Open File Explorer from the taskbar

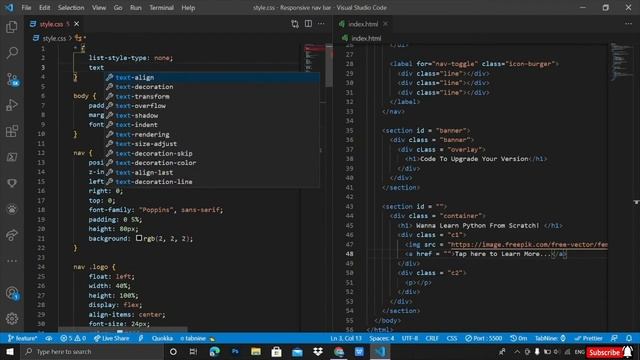point(256,351)
